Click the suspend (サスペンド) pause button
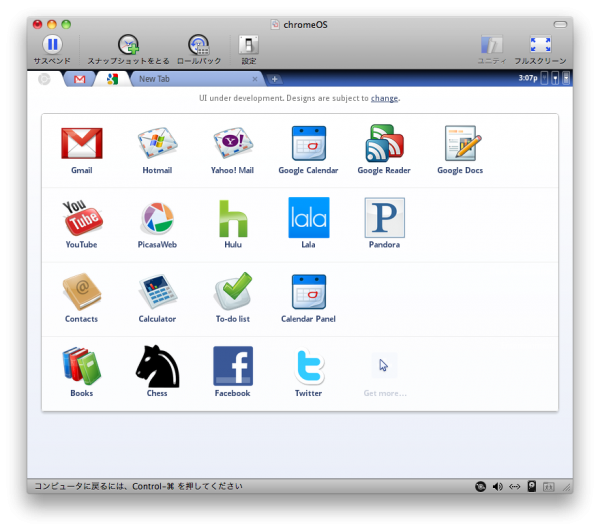This screenshot has width=600, height=531. pos(52,44)
